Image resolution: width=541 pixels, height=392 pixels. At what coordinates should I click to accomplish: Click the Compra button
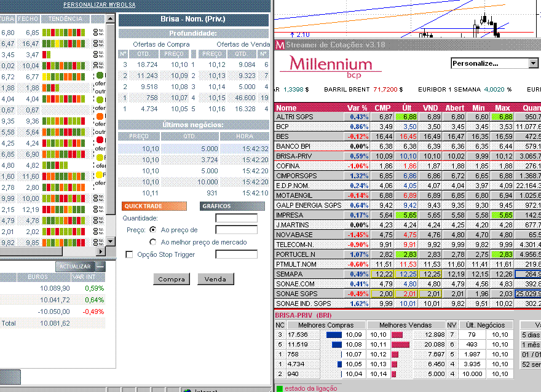pos(172,280)
